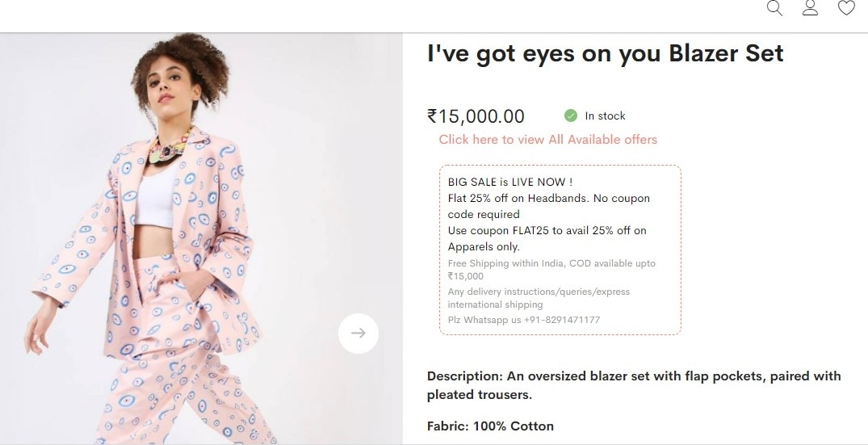
Task: Open the wishlist heart icon
Action: tap(845, 8)
